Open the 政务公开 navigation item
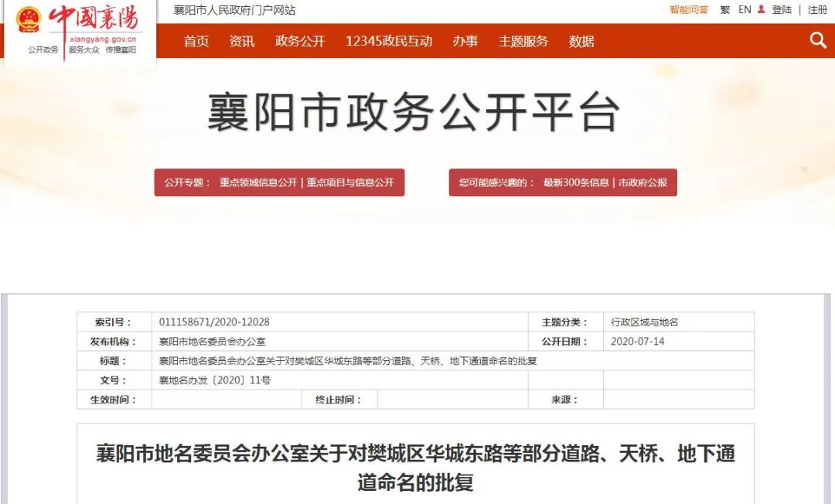This screenshot has height=504, width=835. (x=300, y=41)
